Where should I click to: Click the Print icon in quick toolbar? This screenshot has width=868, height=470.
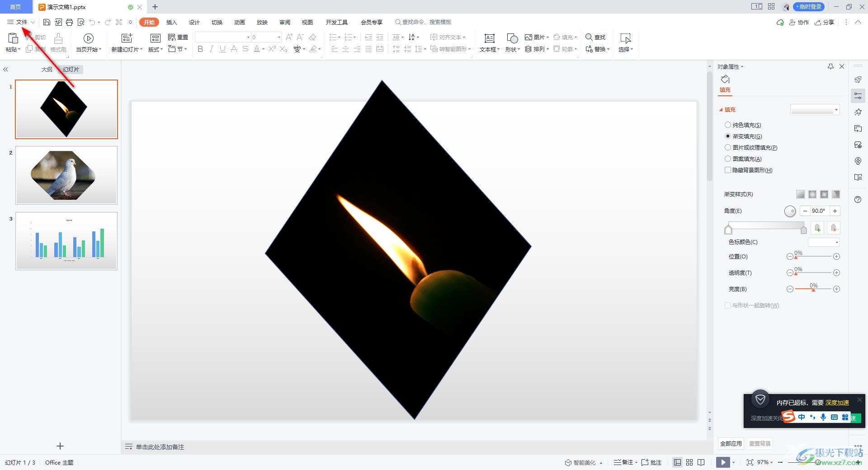[x=69, y=22]
